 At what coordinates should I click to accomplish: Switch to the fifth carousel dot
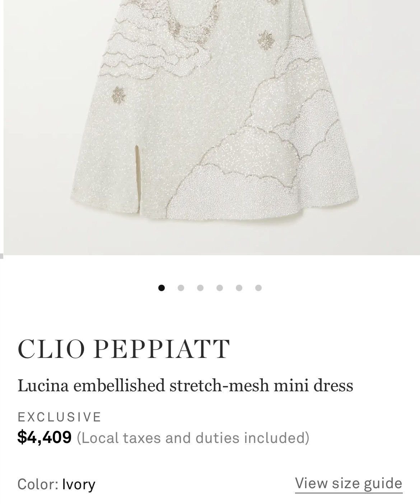pyautogui.click(x=239, y=288)
